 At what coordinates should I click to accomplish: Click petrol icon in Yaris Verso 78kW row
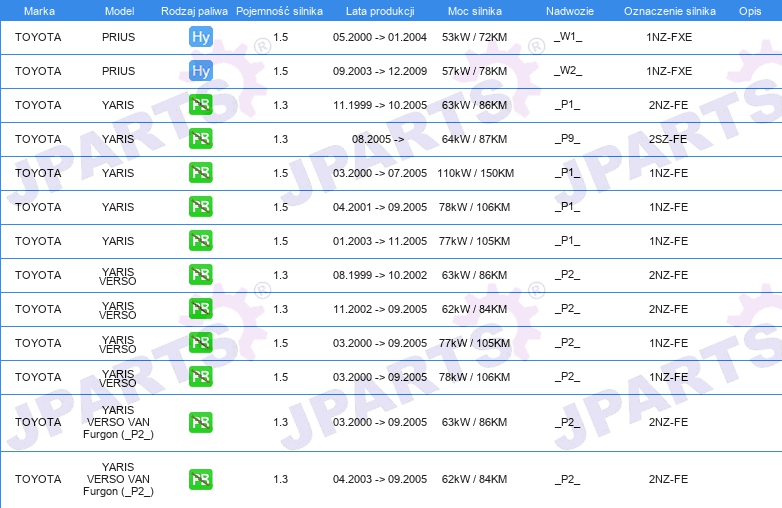[x=200, y=376]
